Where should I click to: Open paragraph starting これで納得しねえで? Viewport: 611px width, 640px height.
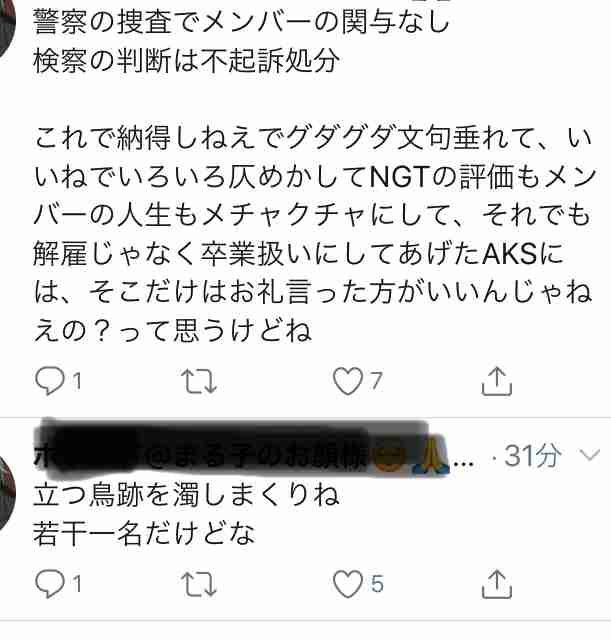314,234
